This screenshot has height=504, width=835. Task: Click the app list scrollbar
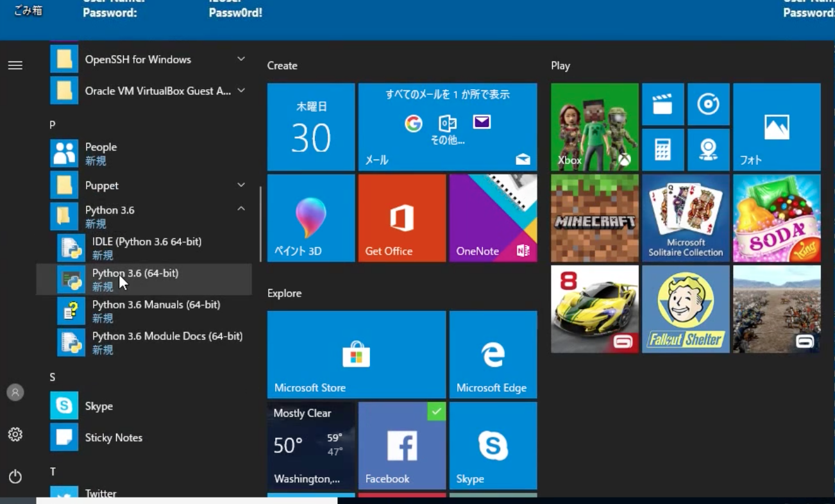coord(260,224)
